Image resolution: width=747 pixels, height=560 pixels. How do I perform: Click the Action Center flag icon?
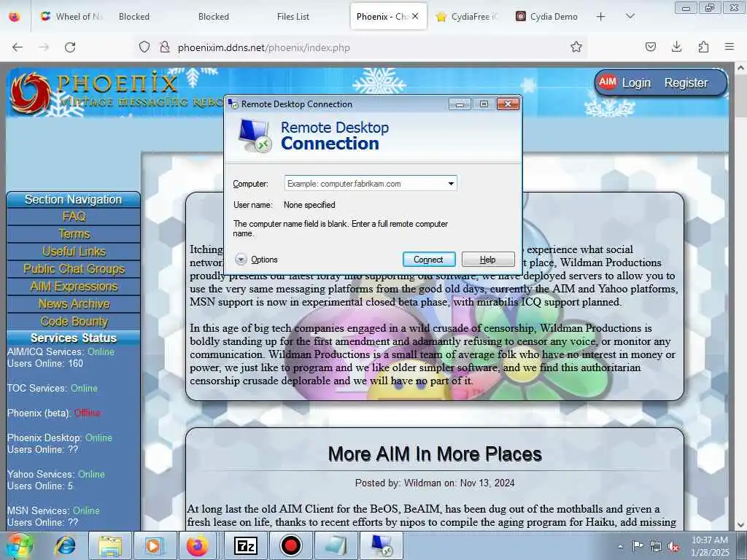(x=638, y=546)
